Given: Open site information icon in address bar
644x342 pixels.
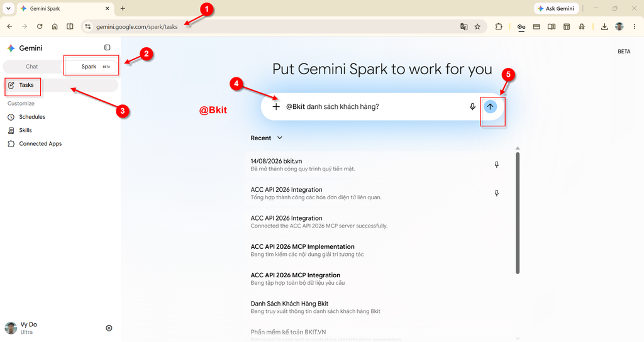Looking at the screenshot, I should point(87,26).
